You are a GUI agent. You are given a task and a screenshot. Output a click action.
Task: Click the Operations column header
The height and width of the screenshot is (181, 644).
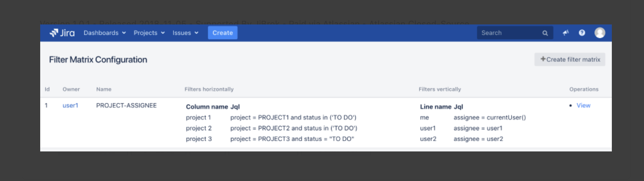click(x=584, y=89)
